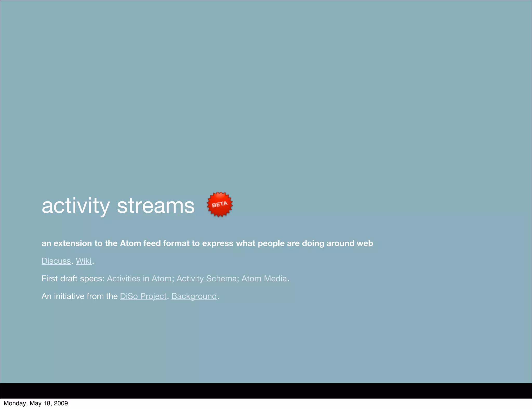Screen dimensions: 532x409
Task: Open the Activities in Atom spec
Action: tap(139, 278)
